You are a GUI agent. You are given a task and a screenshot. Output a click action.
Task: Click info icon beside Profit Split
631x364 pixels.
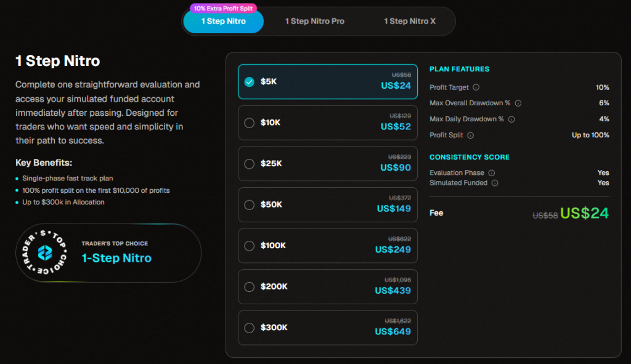[470, 135]
